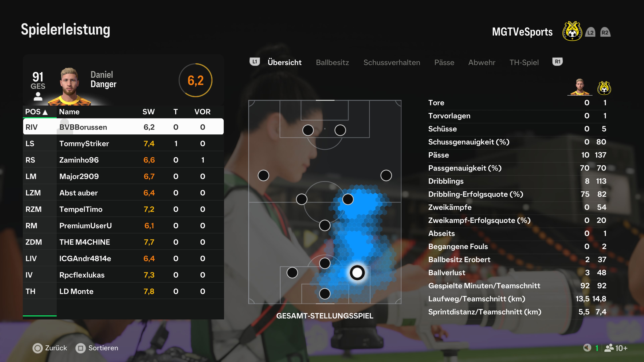Click the L2 team switch icon
644x362 pixels.
click(x=590, y=33)
